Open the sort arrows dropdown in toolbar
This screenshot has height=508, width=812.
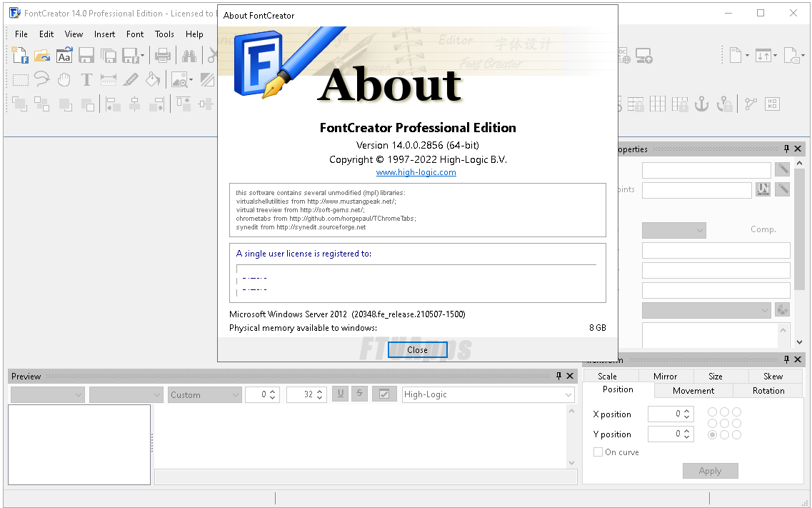[775, 56]
